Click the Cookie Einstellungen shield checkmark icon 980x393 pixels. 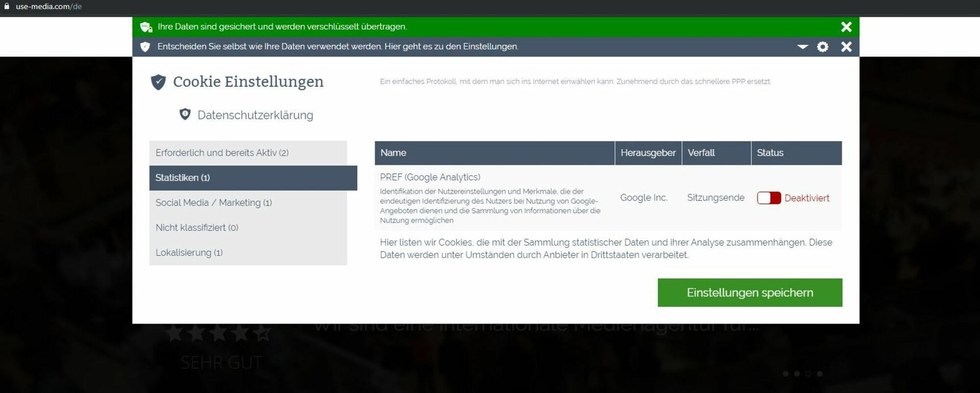coord(158,82)
